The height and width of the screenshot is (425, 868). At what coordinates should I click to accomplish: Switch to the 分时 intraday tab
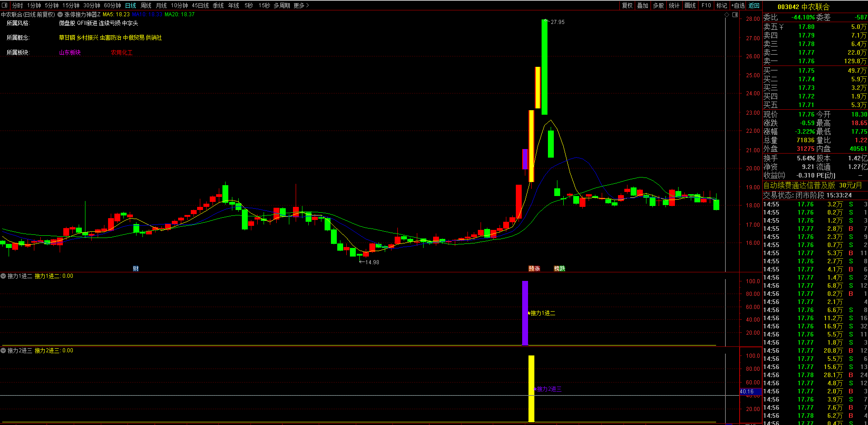tap(18, 5)
